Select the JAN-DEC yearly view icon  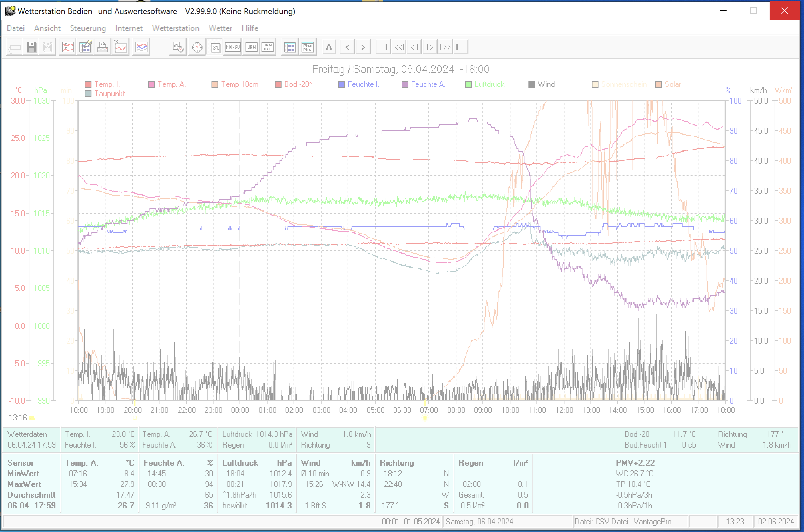pyautogui.click(x=268, y=47)
